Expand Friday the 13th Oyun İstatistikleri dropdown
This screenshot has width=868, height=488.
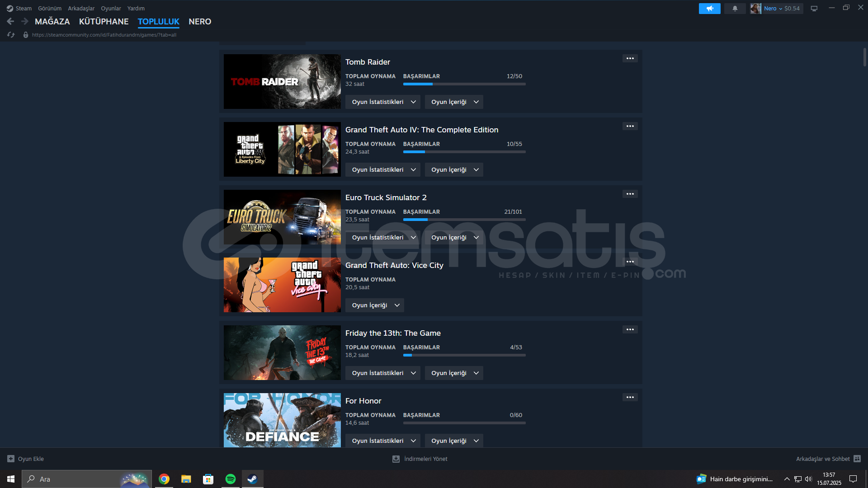383,373
